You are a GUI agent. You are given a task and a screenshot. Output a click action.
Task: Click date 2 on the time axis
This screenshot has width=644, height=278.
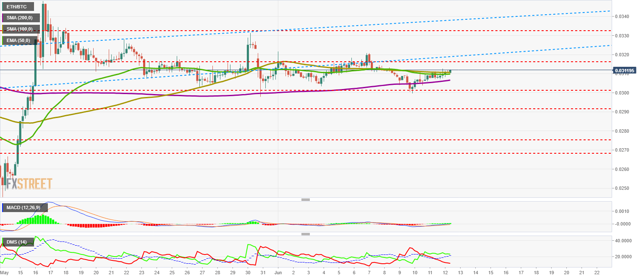[x=293, y=273]
